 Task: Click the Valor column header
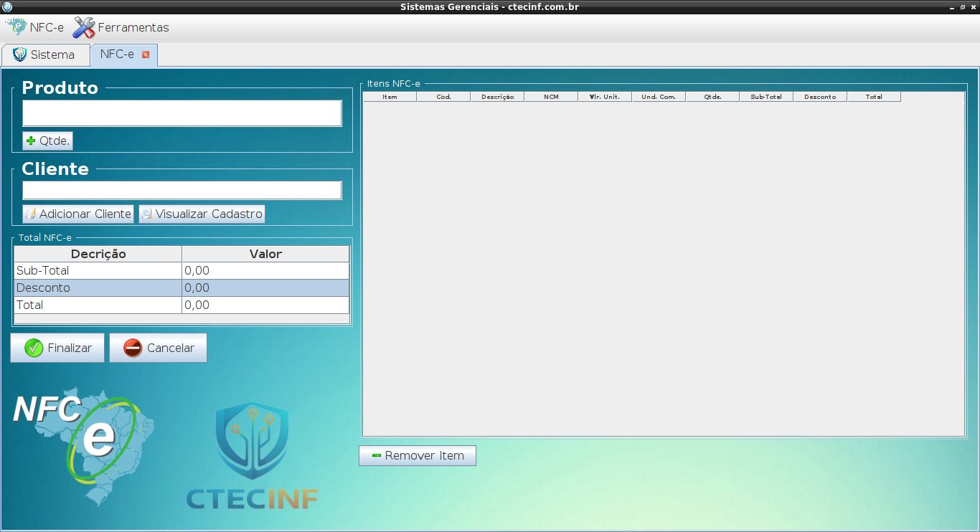tap(265, 254)
